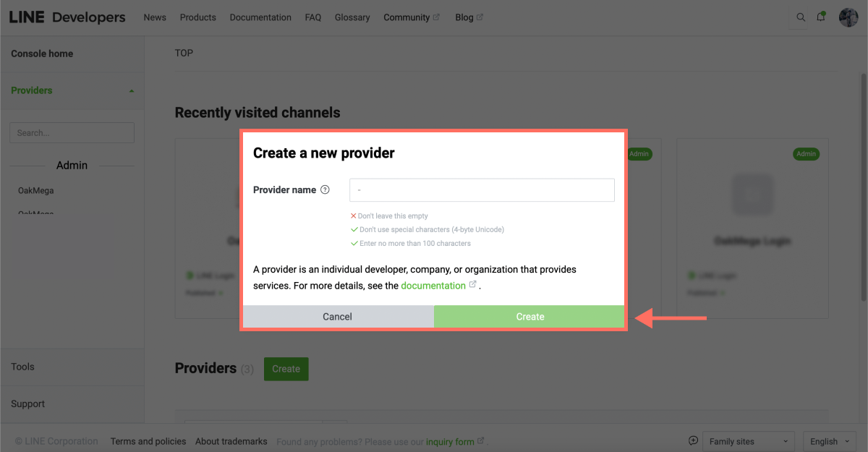Open the Documentation menu item
This screenshot has height=452, width=868.
point(260,17)
